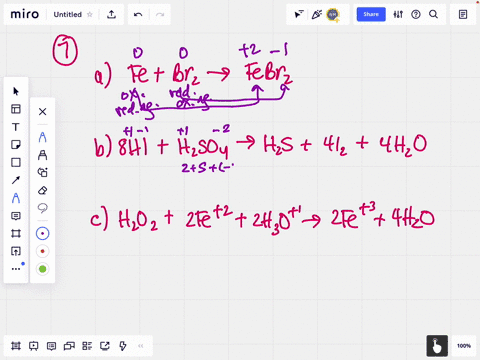Open the Upload tool
Viewport: 480px width, 360px height.
point(16,251)
